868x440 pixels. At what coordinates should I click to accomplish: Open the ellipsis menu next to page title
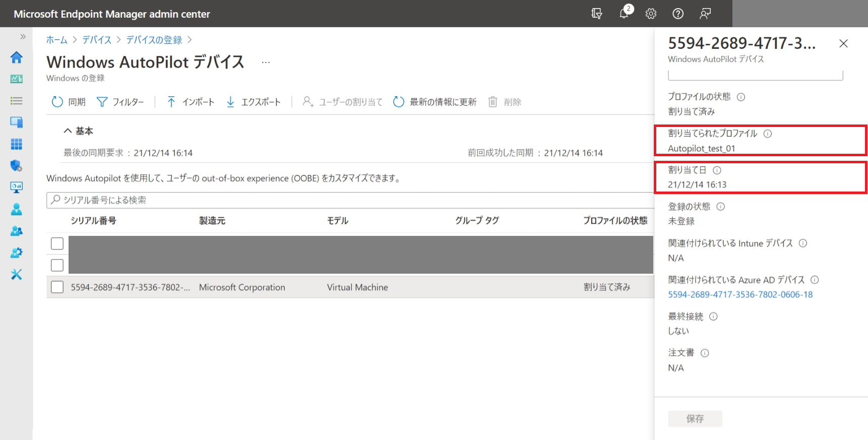pyautogui.click(x=266, y=62)
